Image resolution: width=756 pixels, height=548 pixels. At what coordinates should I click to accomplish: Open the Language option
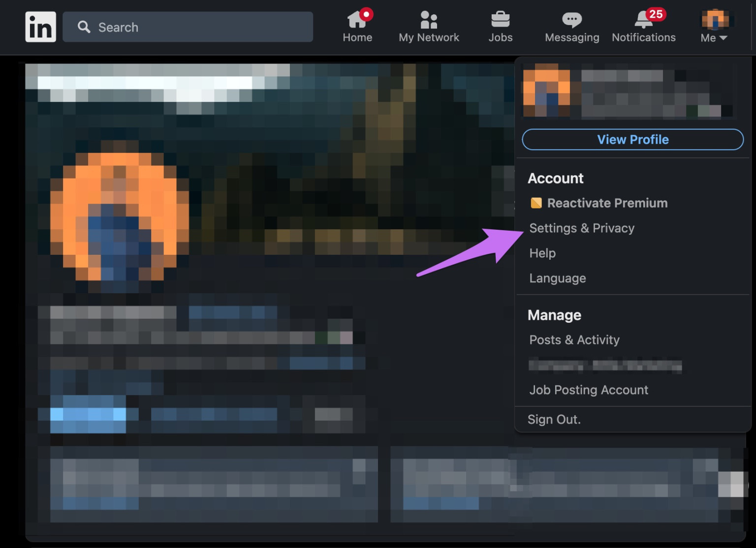(x=558, y=278)
